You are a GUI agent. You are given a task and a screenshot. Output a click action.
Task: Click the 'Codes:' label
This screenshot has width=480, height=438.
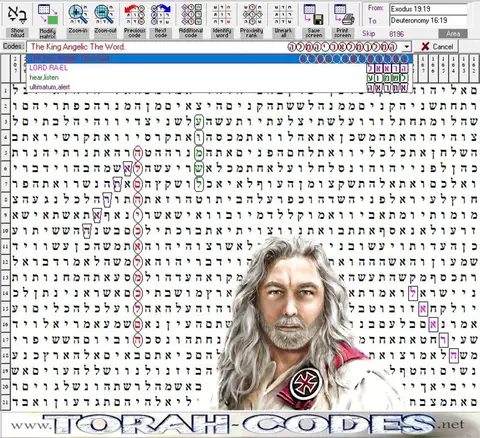(13, 46)
